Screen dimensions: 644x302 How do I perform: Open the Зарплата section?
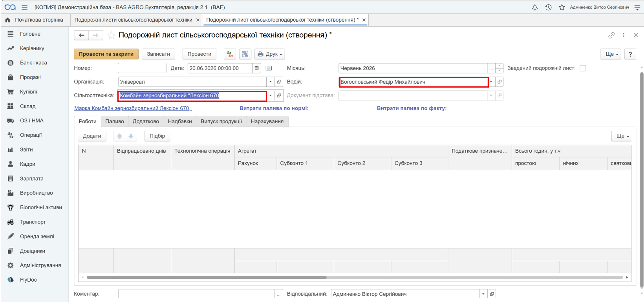point(32,179)
